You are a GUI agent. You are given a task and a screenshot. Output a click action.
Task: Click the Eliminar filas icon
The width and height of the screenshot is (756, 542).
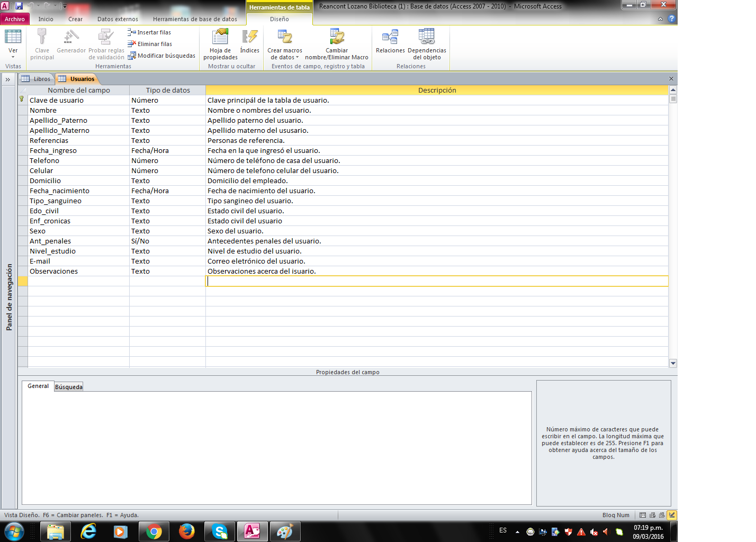(132, 44)
